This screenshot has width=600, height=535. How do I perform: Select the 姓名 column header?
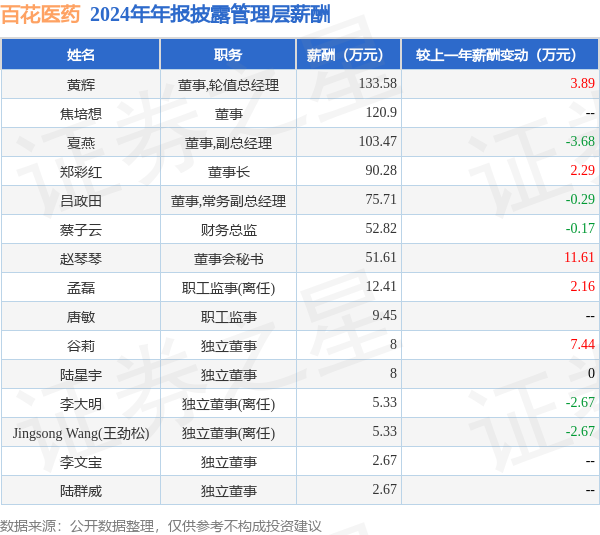(x=81, y=55)
